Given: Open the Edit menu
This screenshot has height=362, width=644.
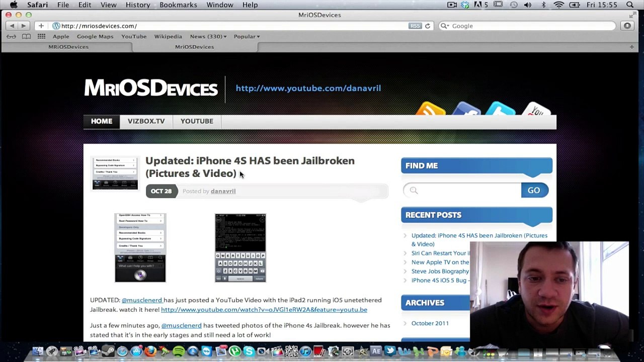Looking at the screenshot, I should pyautogui.click(x=85, y=5).
